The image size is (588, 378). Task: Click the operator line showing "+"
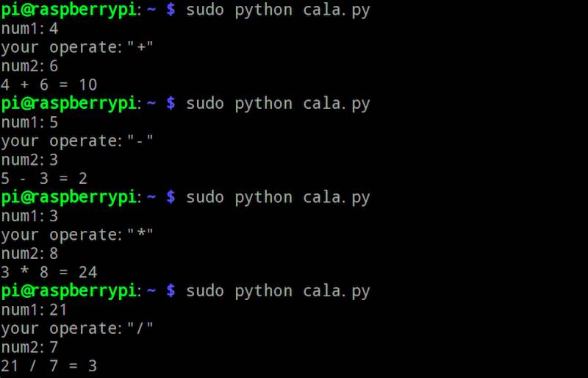click(77, 48)
